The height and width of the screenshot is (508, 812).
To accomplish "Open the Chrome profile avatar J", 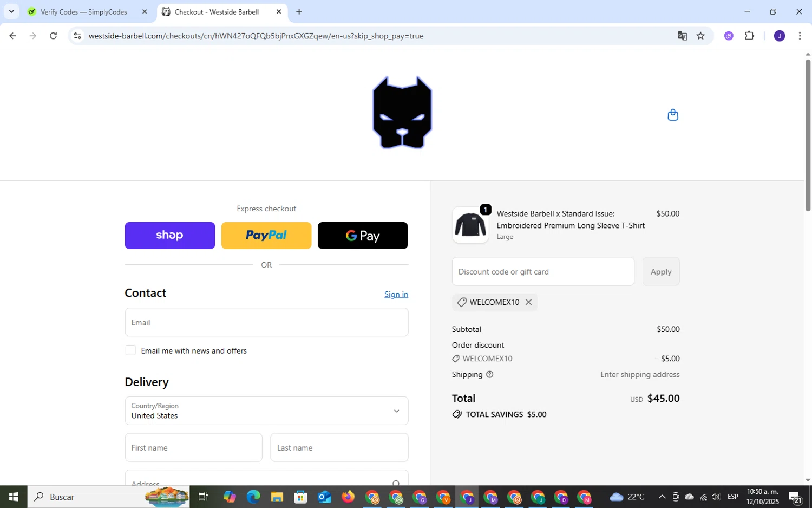I will pos(780,36).
